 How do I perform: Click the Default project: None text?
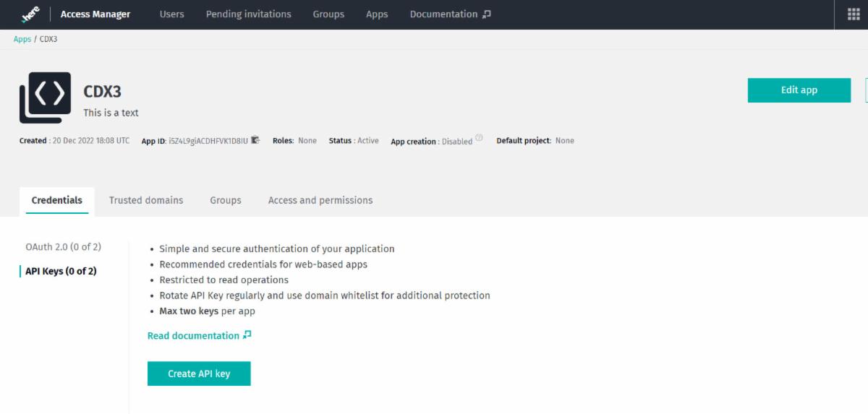click(x=535, y=141)
